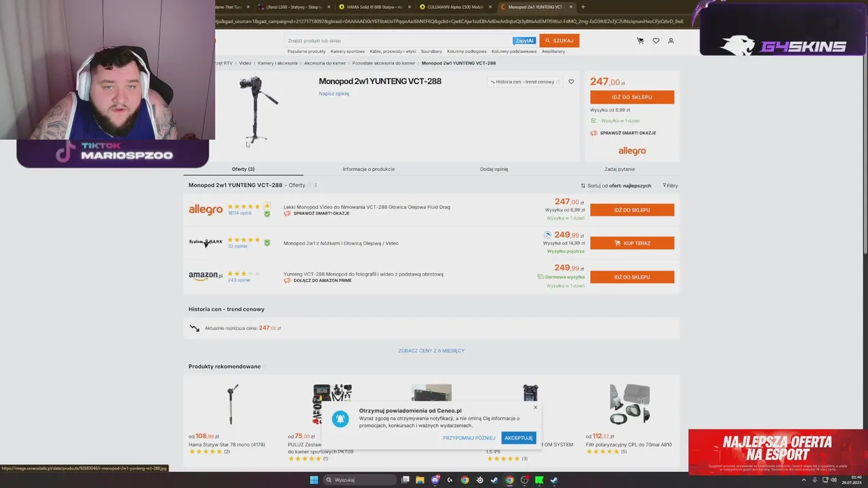Image resolution: width=868 pixels, height=488 pixels.
Task: Click Video in breadcrumb trail
Action: pos(245,63)
